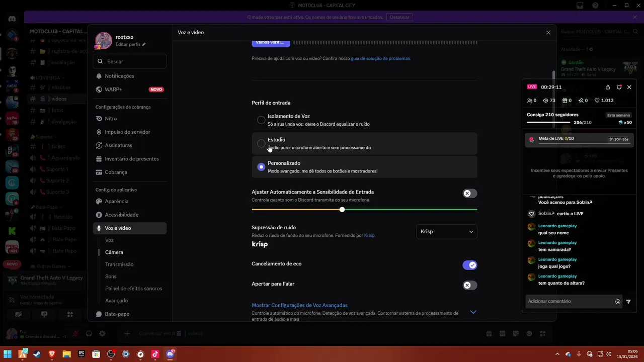Image resolution: width=644 pixels, height=362 pixels.
Task: Select the Câmera sub-tab
Action: coord(114,252)
